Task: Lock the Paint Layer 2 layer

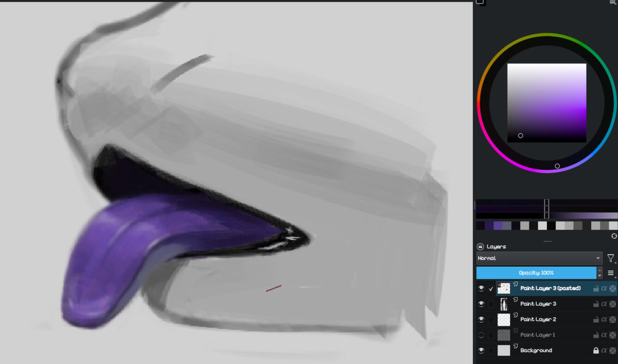Action: (596, 320)
